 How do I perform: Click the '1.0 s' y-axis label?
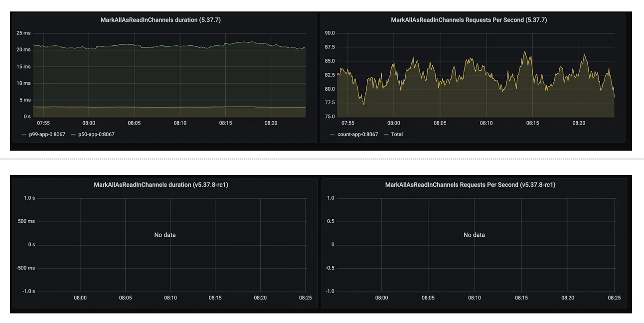(29, 198)
